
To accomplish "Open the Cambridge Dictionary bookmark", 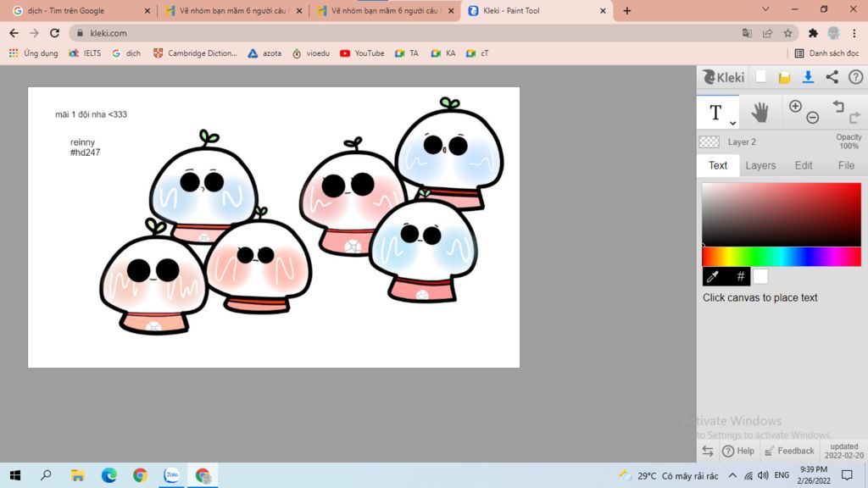I will point(195,53).
